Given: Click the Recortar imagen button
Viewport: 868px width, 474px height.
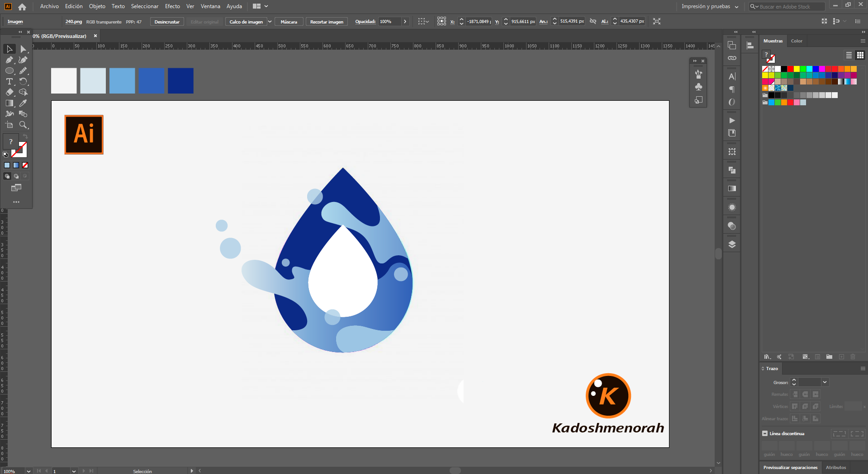Looking at the screenshot, I should [327, 22].
